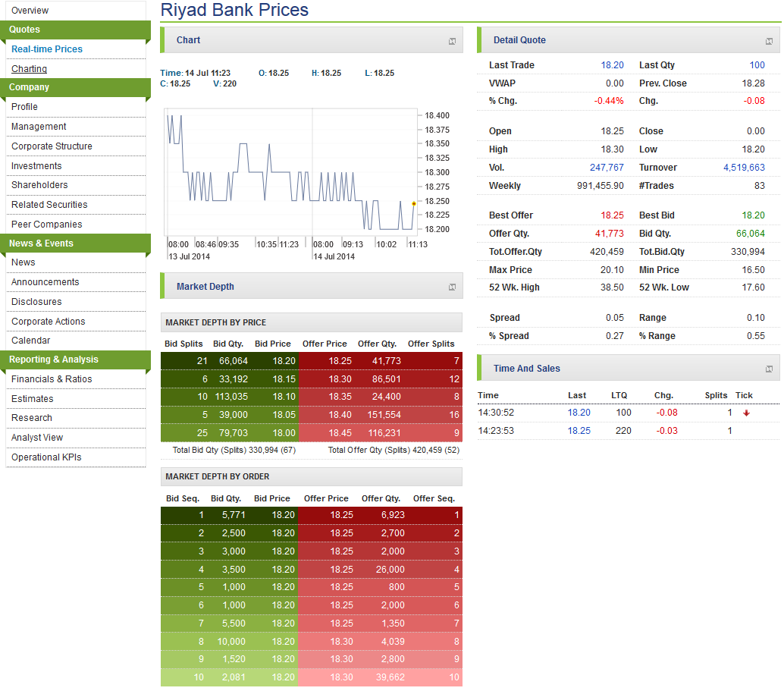Click the 18.400 label on chart price axis

coord(437,115)
